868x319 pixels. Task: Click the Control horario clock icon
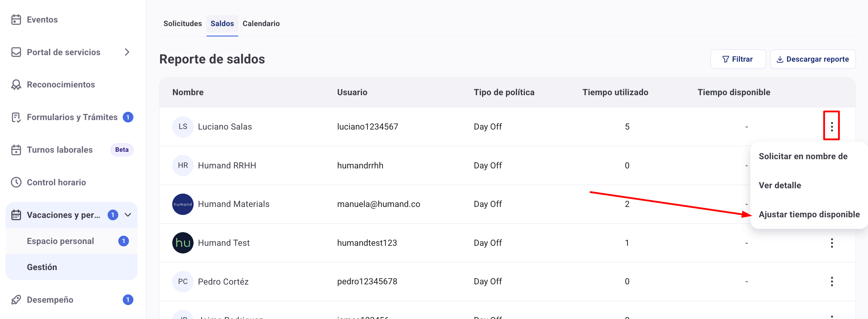16,182
